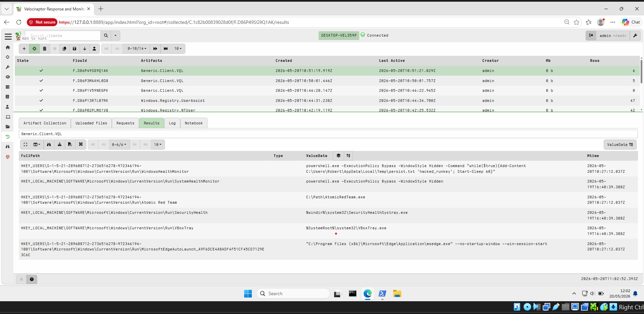Switch to the Requests tab
This screenshot has height=314, width=644.
(x=125, y=123)
